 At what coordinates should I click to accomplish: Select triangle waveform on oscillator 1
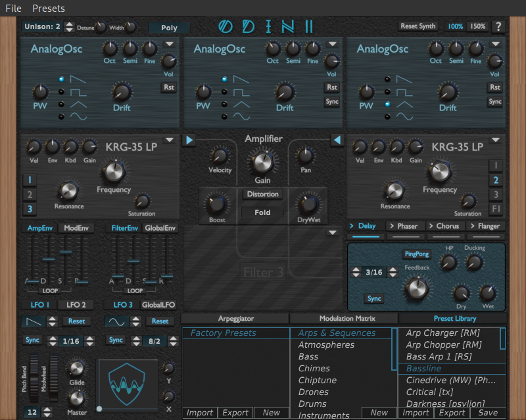(x=61, y=105)
